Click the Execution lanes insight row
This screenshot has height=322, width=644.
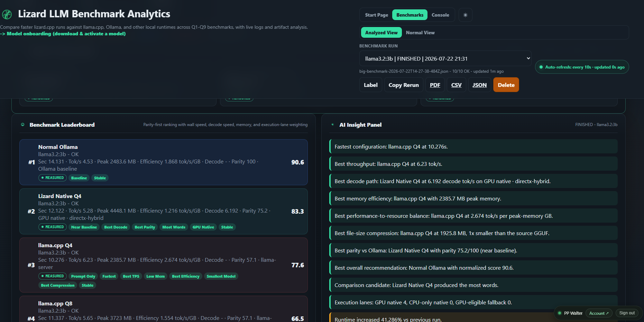473,302
